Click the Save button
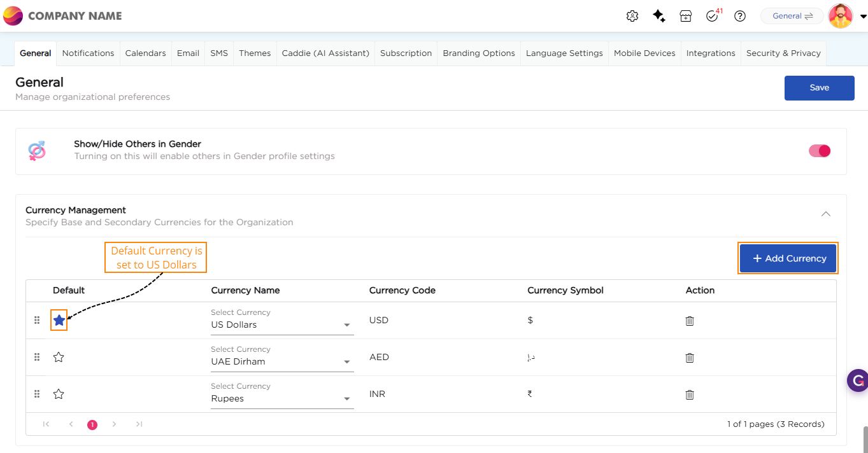Viewport: 868px width, 453px height. [819, 88]
